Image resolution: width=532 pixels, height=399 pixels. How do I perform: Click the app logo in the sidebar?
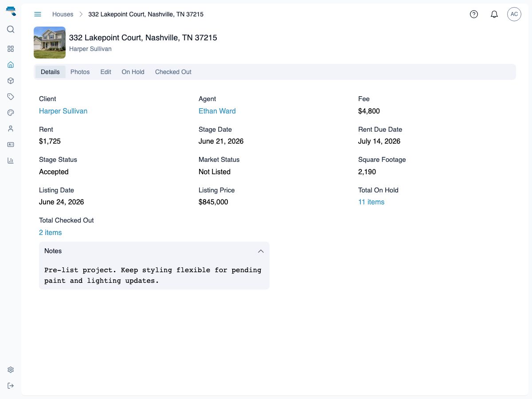click(11, 12)
